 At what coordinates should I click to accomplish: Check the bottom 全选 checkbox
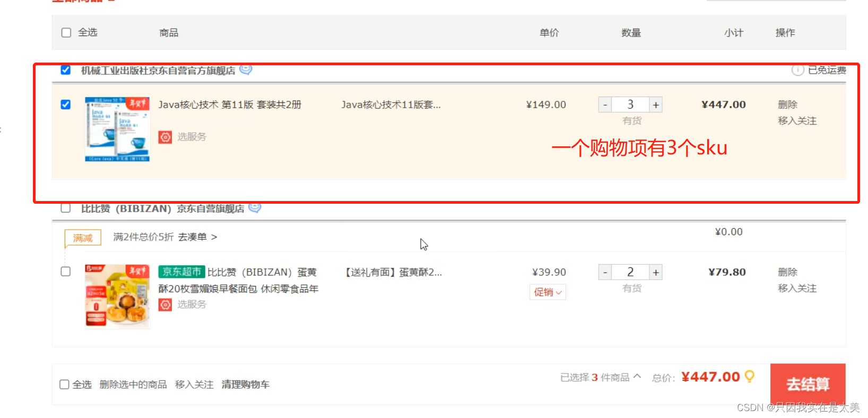tap(64, 385)
